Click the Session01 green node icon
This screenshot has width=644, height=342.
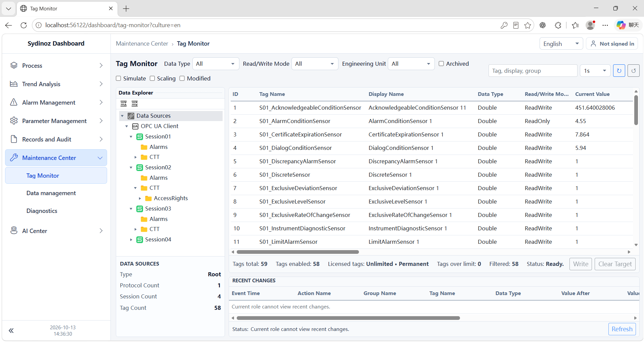point(140,136)
